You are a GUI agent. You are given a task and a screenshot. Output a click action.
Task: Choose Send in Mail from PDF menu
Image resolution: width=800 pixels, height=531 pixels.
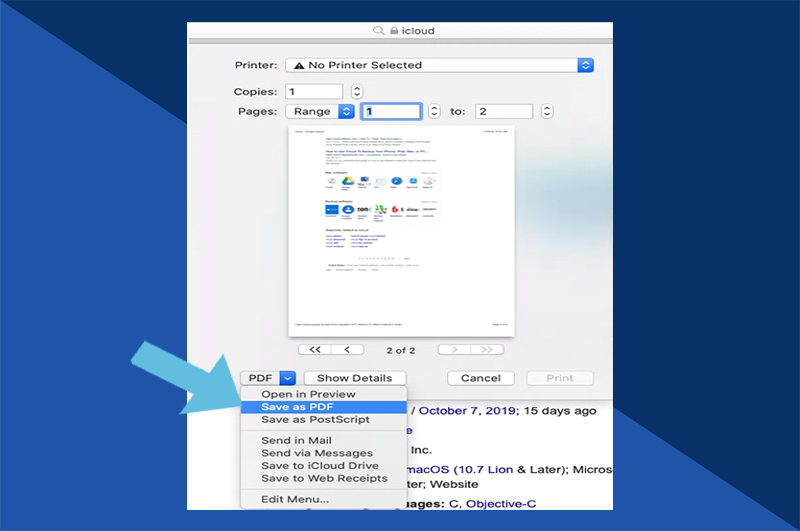tap(297, 440)
